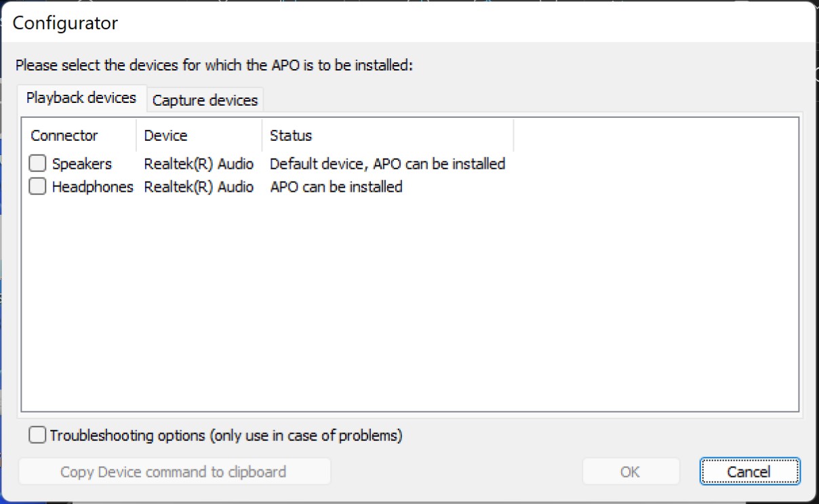
Task: Sort by the Connector column header
Action: 64,135
